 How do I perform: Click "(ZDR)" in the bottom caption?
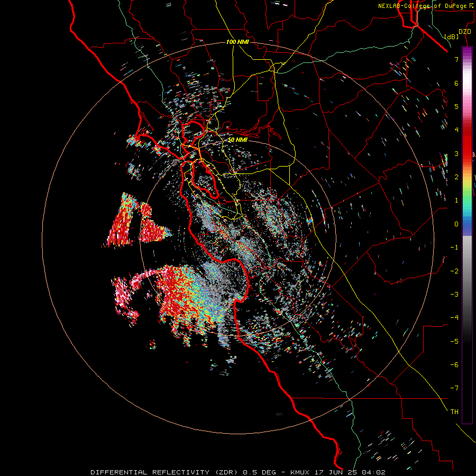click(226, 472)
